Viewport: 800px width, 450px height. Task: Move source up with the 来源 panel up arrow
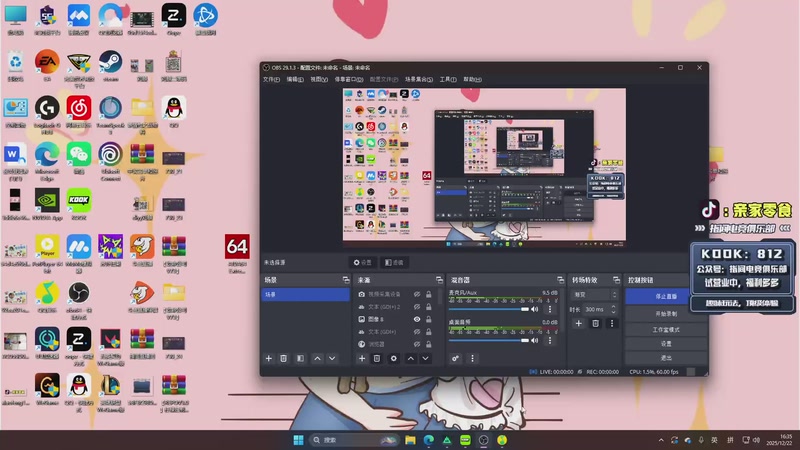pos(411,359)
